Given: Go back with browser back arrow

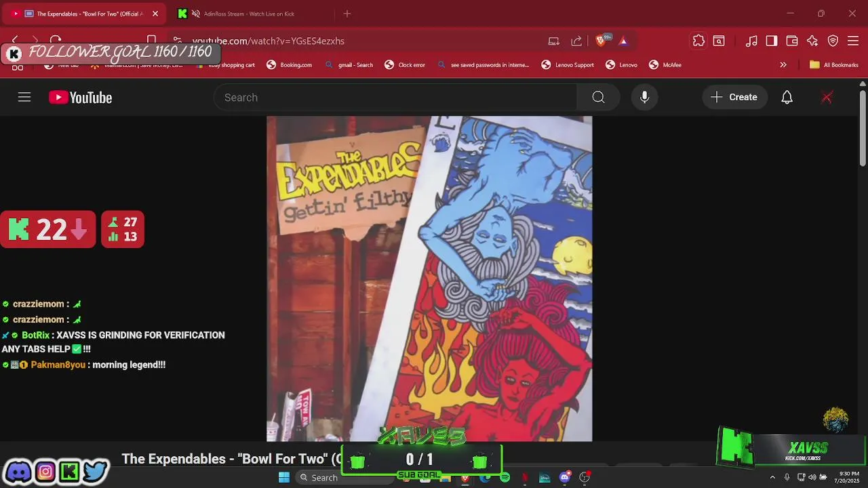Looking at the screenshot, I should (15, 41).
